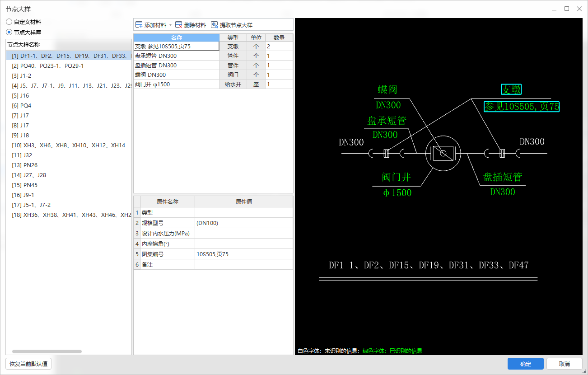Click the 删除材料 toolbar label
The width and height of the screenshot is (588, 375).
195,25
